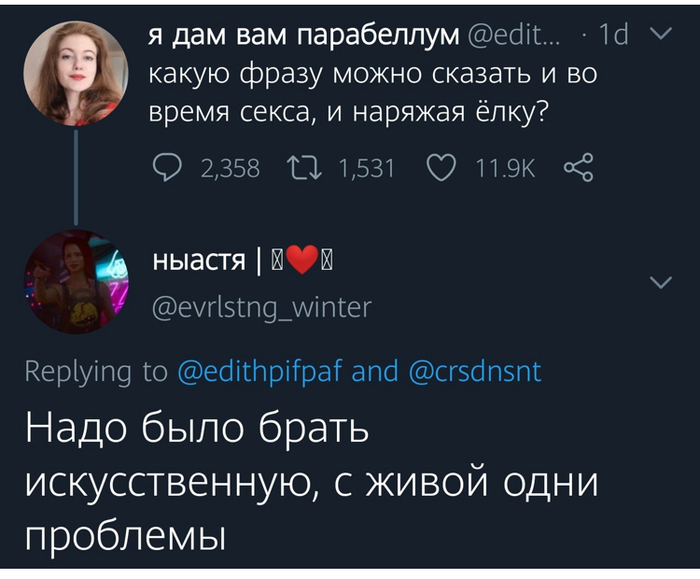
Task: Click the reply speech bubble icon
Action: (168, 169)
